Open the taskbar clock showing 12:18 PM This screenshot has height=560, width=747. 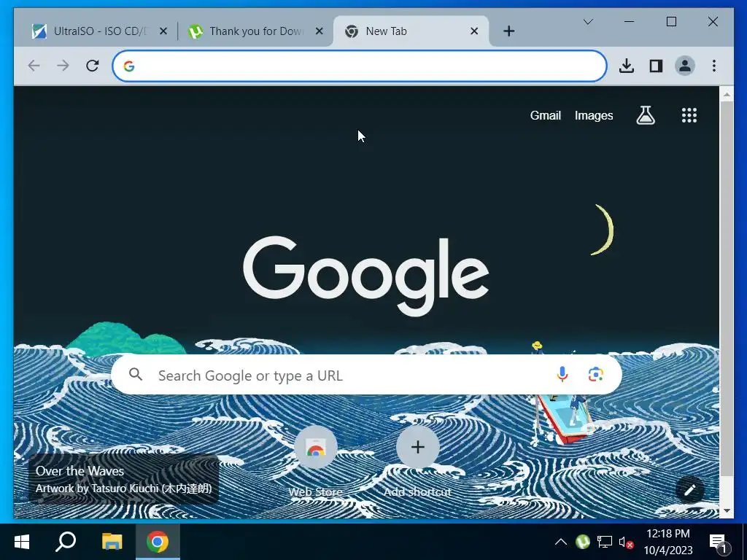668,542
